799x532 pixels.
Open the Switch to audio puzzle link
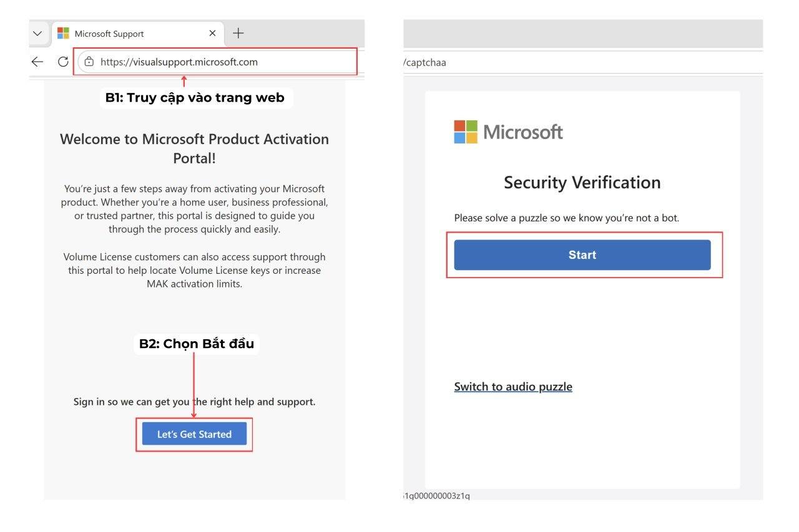tap(512, 386)
